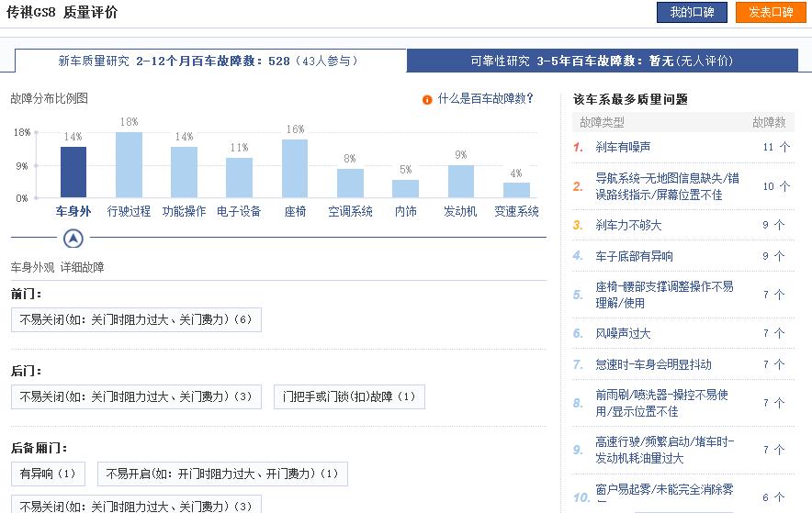Click 变速系统 category label
Viewport: 812px width, 513px height.
tap(516, 211)
